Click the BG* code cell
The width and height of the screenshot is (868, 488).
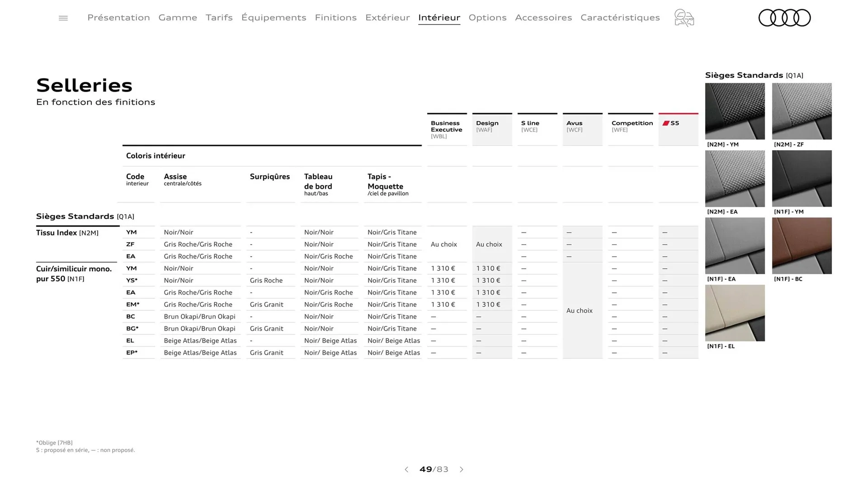132,328
